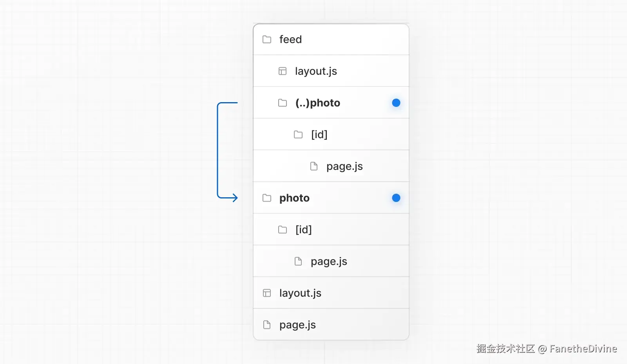Click the folder icon beside the bold photo row
This screenshot has width=627, height=364.
pyautogui.click(x=267, y=198)
